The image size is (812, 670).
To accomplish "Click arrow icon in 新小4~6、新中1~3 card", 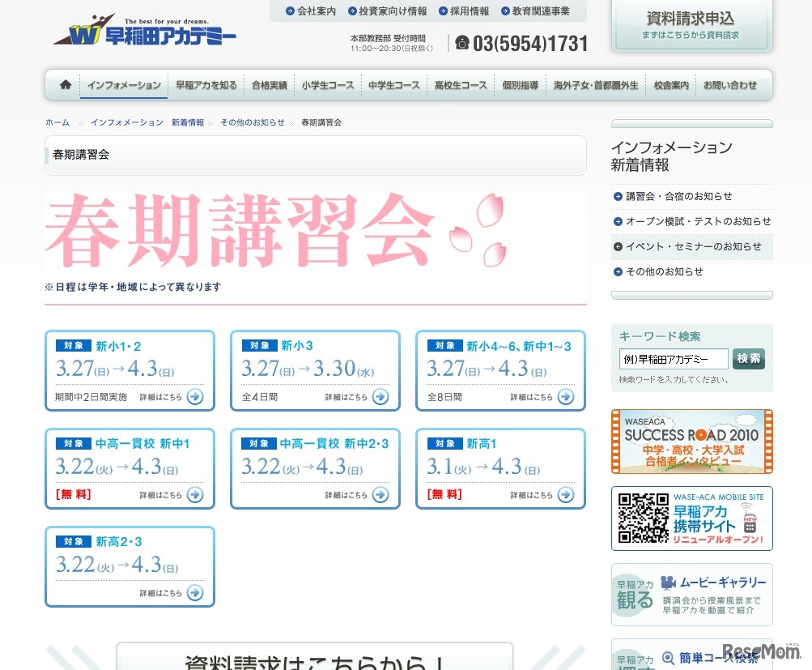I will 566,397.
